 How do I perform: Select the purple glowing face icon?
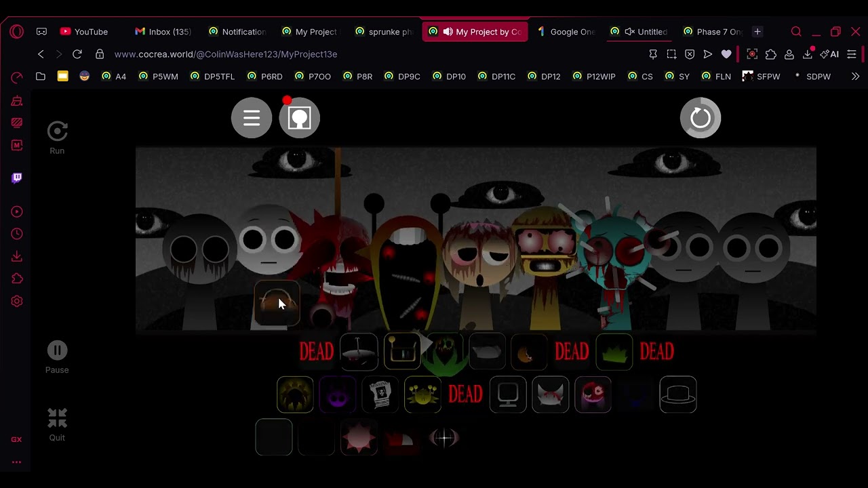338,394
